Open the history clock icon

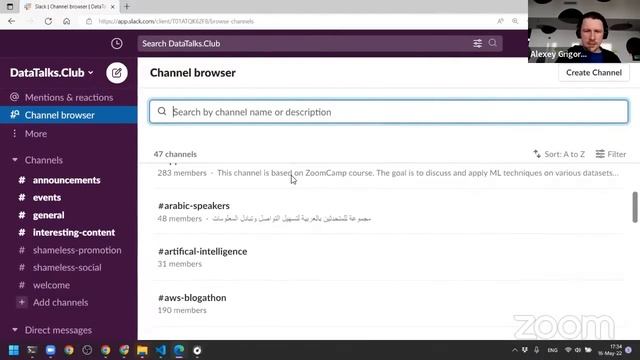coord(116,43)
